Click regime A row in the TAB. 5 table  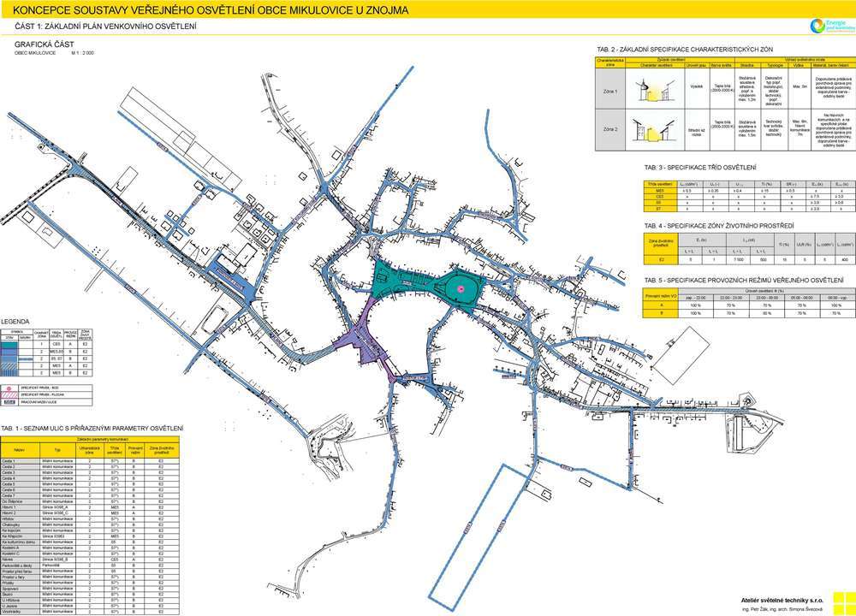[x=745, y=305]
